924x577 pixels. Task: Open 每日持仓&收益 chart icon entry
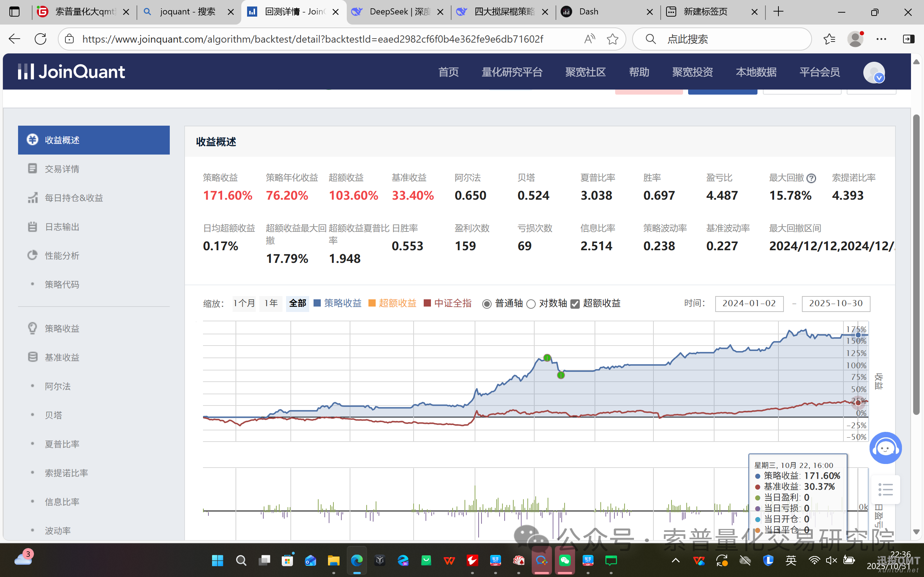coord(33,198)
